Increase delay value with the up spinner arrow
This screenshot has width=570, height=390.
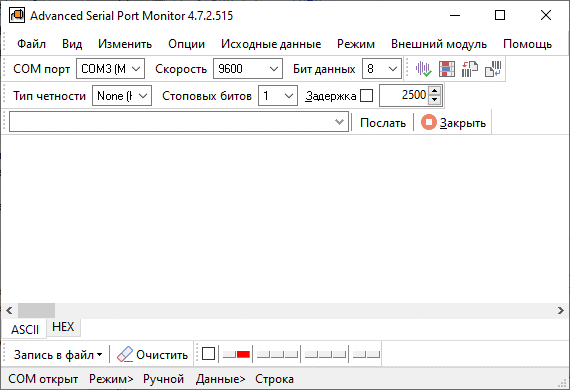coord(434,91)
